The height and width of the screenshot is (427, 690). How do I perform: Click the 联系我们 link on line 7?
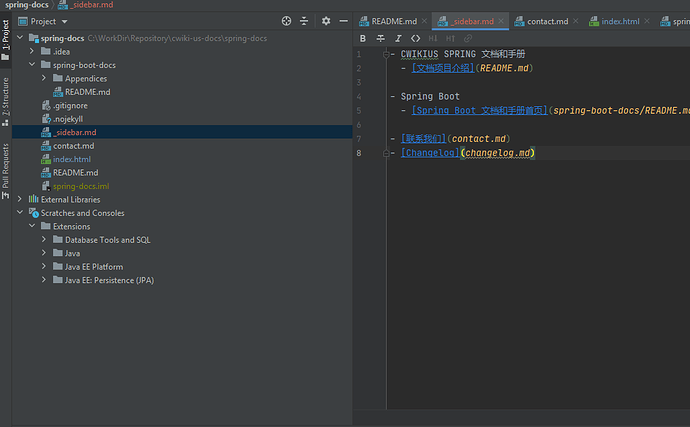(423, 139)
